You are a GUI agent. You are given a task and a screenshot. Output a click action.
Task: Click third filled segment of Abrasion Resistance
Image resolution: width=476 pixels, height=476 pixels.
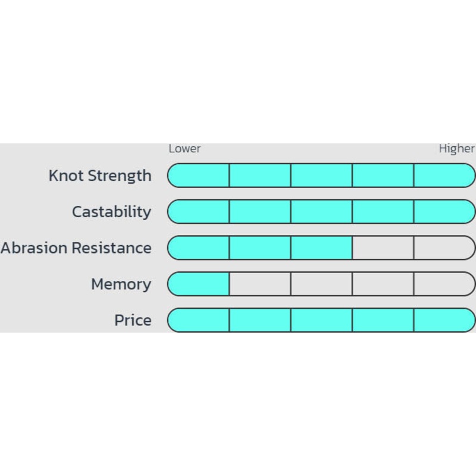[321, 248]
